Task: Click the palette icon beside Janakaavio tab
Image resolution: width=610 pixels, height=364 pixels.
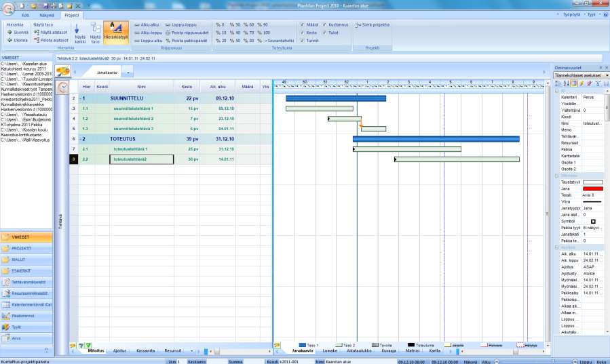Action: pos(62,71)
